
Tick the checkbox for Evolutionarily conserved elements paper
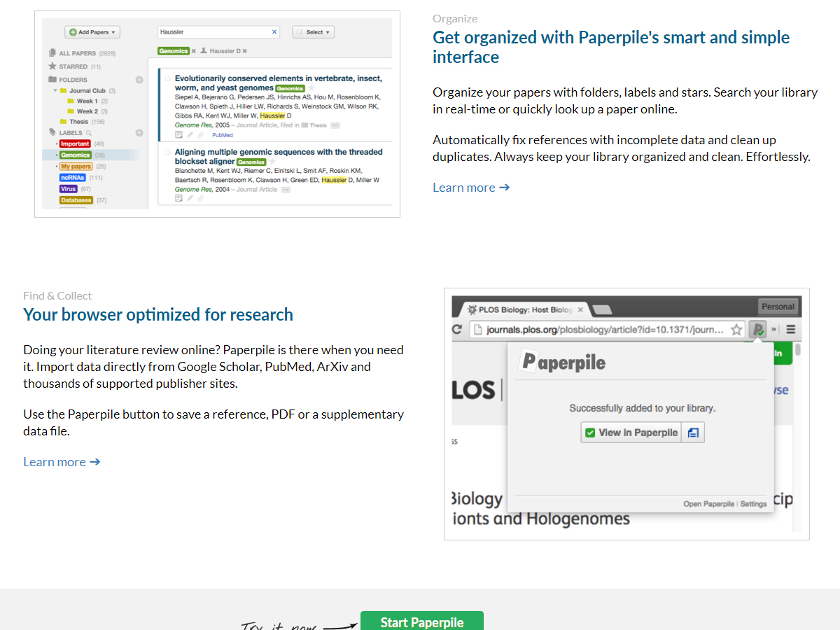(168, 79)
